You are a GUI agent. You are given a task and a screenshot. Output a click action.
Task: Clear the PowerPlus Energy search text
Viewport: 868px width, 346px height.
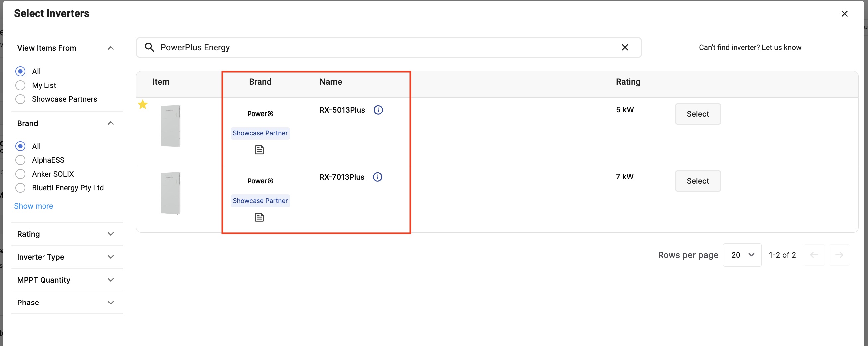pyautogui.click(x=625, y=47)
